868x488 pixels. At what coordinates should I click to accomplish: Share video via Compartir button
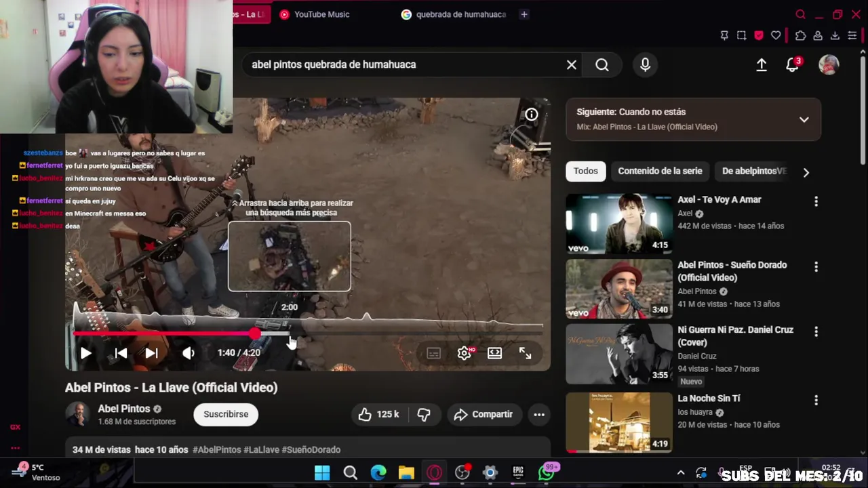click(x=483, y=414)
